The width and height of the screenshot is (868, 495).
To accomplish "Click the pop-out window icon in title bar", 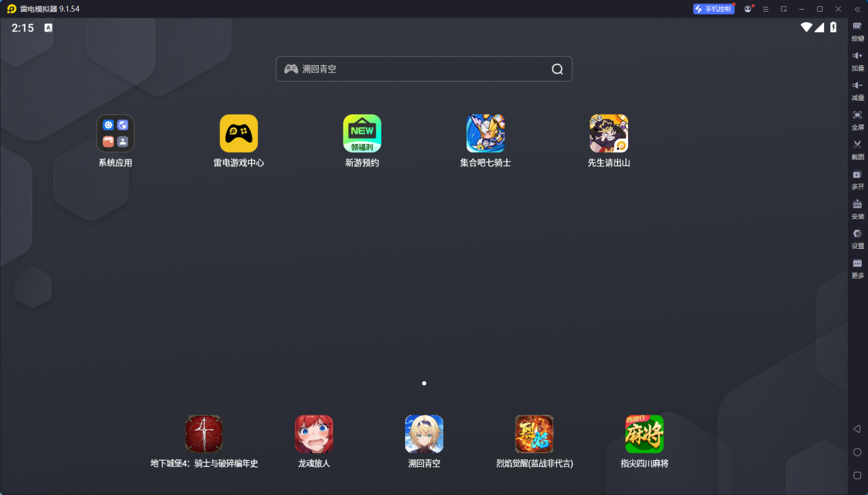I will point(784,9).
